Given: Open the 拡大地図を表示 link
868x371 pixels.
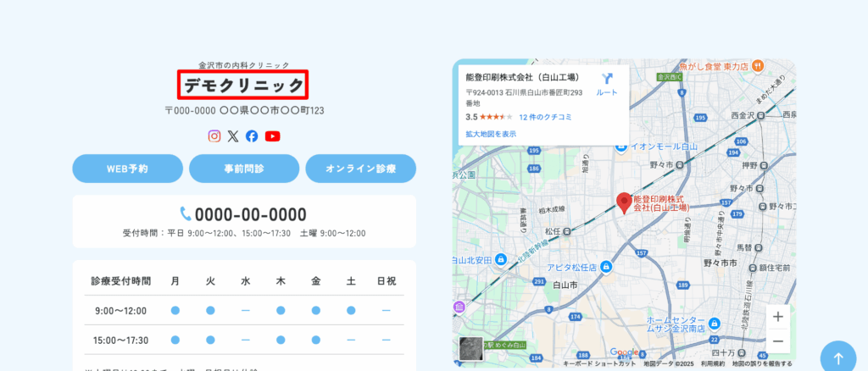Looking at the screenshot, I should (x=491, y=134).
